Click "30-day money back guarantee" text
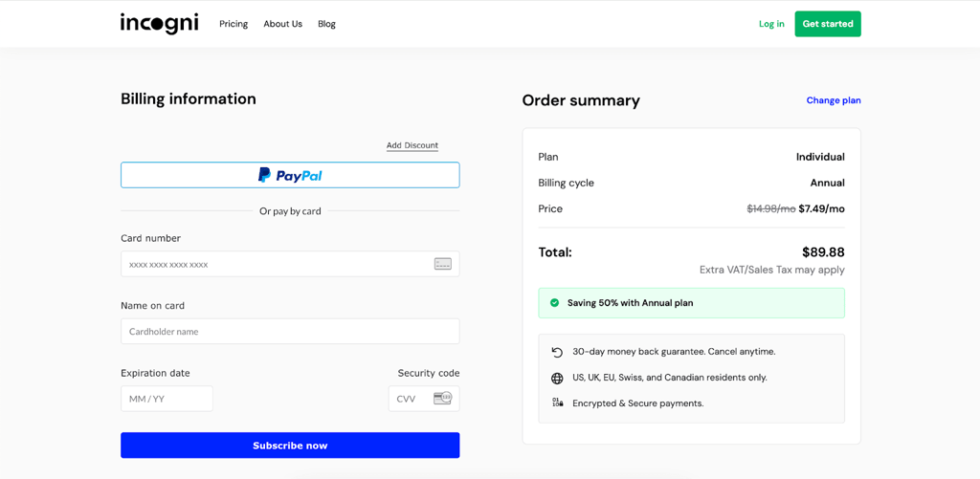The height and width of the screenshot is (479, 980). pos(638,352)
